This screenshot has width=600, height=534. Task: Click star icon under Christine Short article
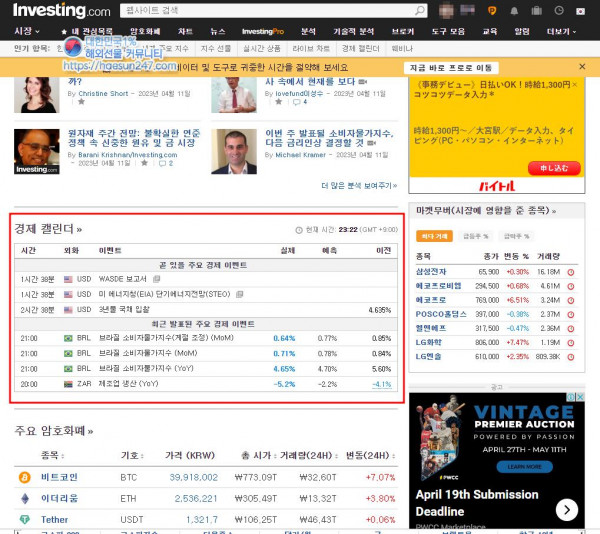[81, 102]
